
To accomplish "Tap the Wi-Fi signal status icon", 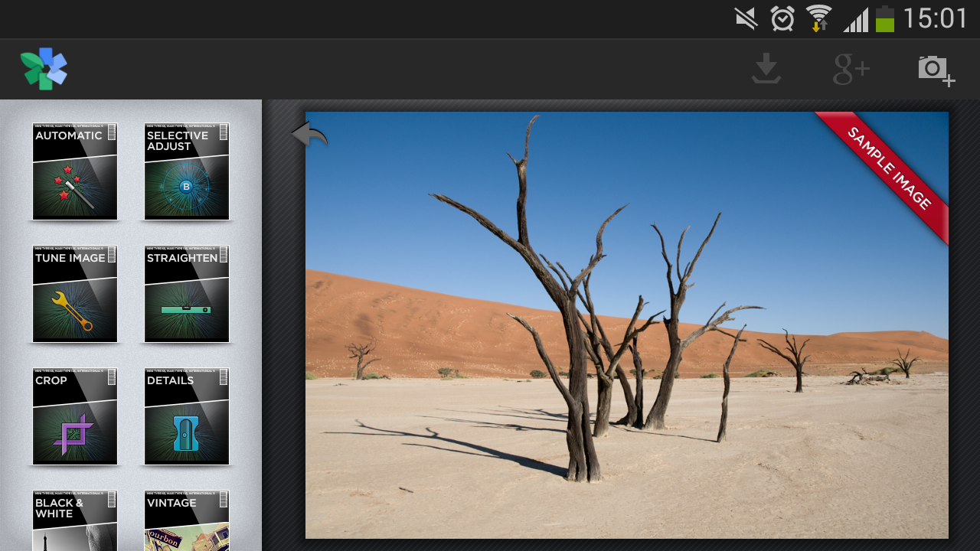I will pyautogui.click(x=818, y=18).
